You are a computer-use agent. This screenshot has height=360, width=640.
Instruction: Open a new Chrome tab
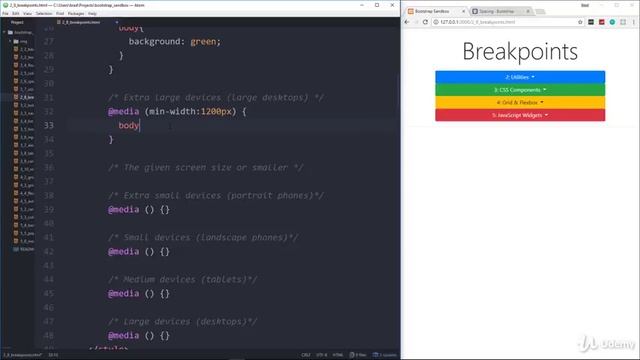click(540, 11)
